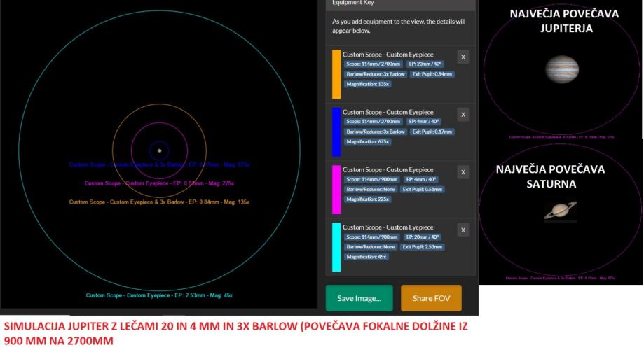Select the Jupiter image under Največja povečava Jupiterja

pos(563,69)
